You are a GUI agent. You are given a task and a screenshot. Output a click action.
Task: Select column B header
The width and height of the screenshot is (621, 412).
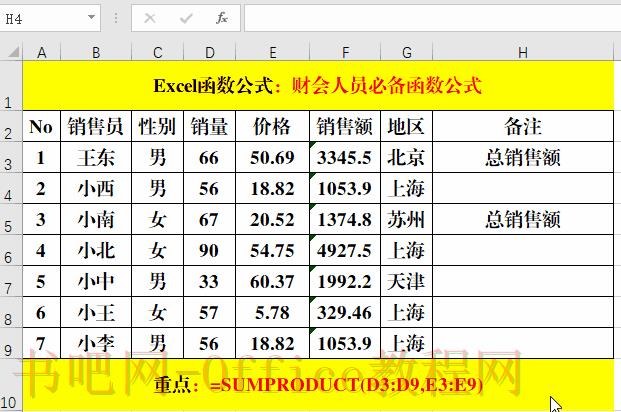(x=96, y=52)
